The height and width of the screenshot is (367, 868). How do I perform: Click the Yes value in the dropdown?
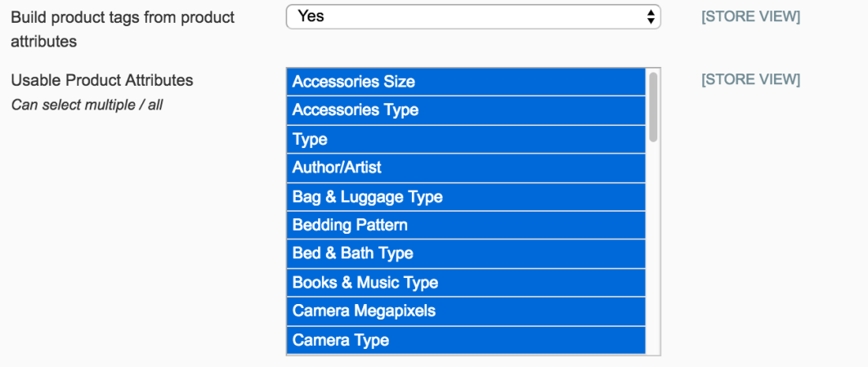pyautogui.click(x=311, y=16)
